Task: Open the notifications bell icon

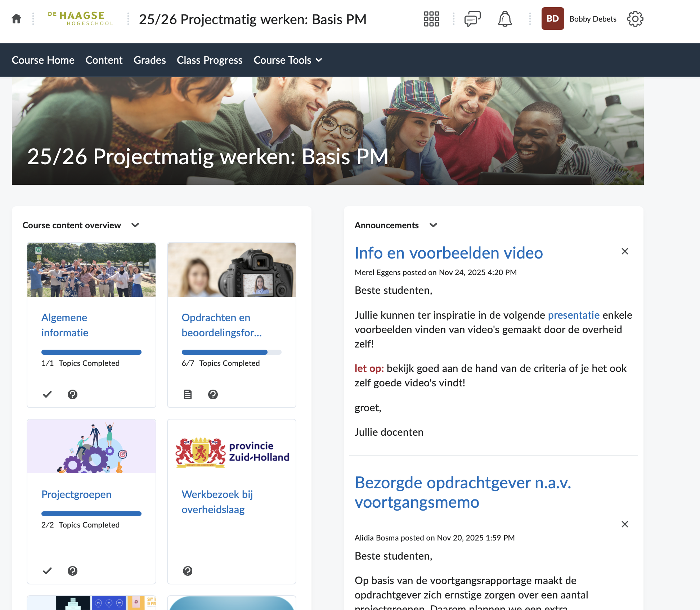Action: (505, 19)
